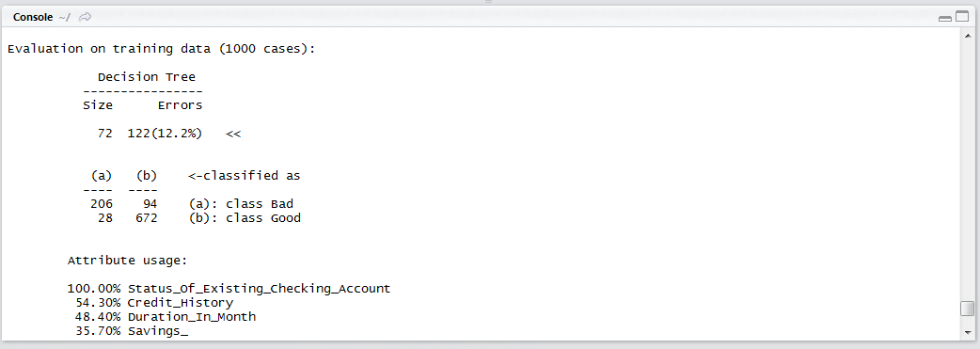The image size is (980, 349).
Task: Click the console scrollbar thumb
Action: 967,309
